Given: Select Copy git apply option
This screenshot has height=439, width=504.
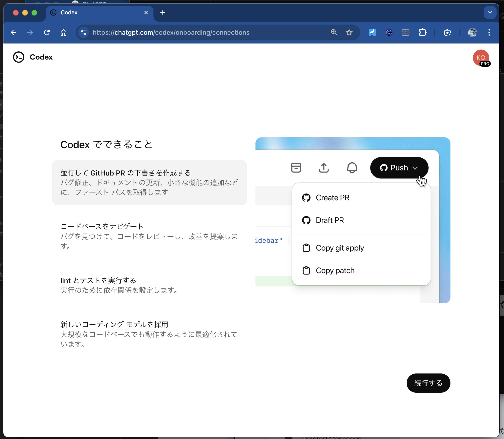Looking at the screenshot, I should coord(340,248).
